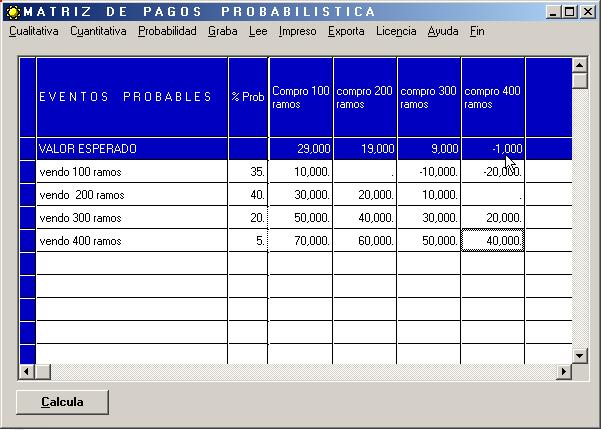Click payoff cell 30,000. in vendo 200 row
The image size is (601, 430).
(x=300, y=195)
